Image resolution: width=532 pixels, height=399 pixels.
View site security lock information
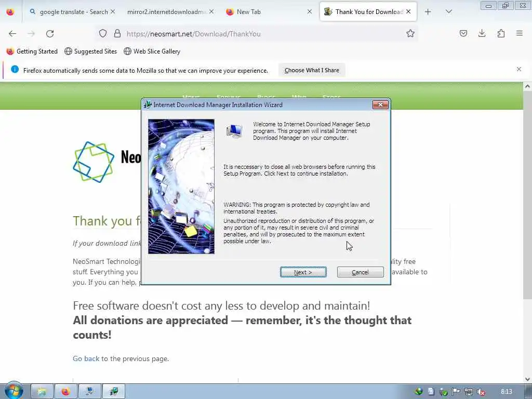(117, 33)
